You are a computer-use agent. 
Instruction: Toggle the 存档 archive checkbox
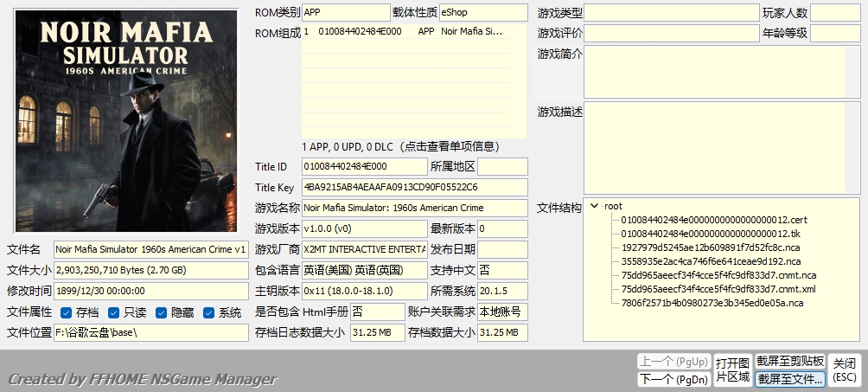pyautogui.click(x=66, y=312)
